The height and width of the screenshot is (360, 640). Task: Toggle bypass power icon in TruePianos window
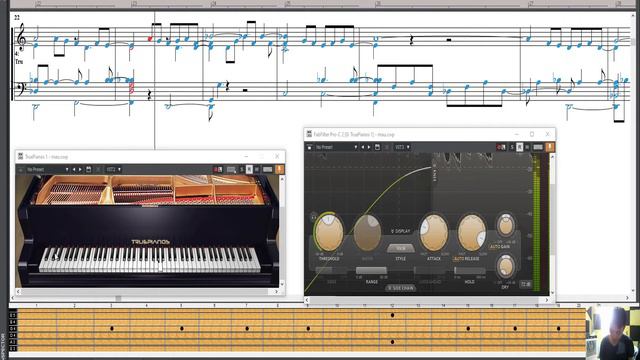21,169
